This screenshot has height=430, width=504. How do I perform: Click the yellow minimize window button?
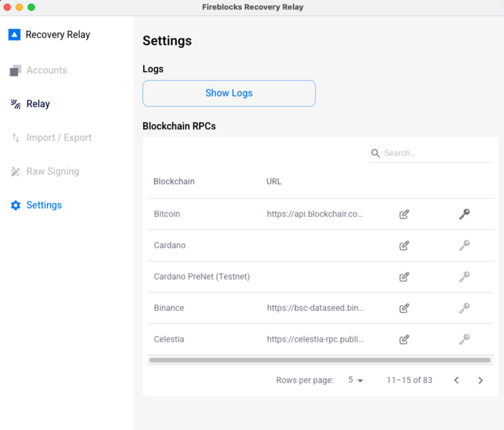click(20, 7)
